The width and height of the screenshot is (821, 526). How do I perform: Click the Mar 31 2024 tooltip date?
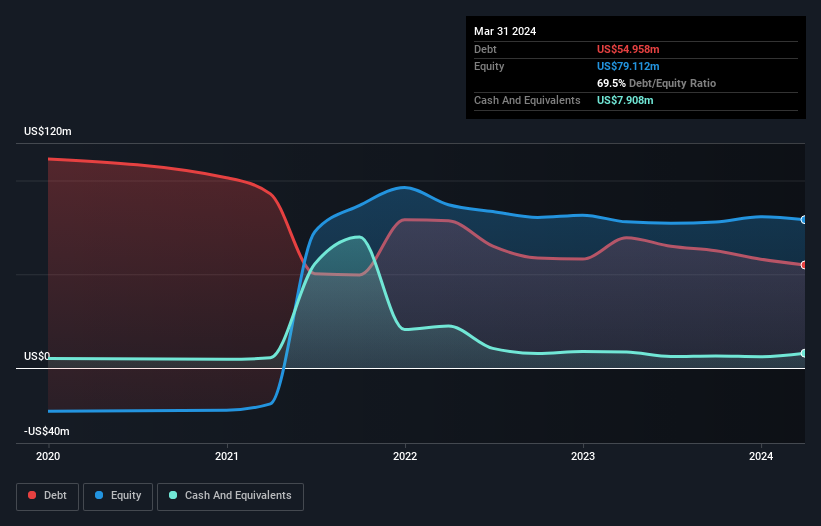505,31
